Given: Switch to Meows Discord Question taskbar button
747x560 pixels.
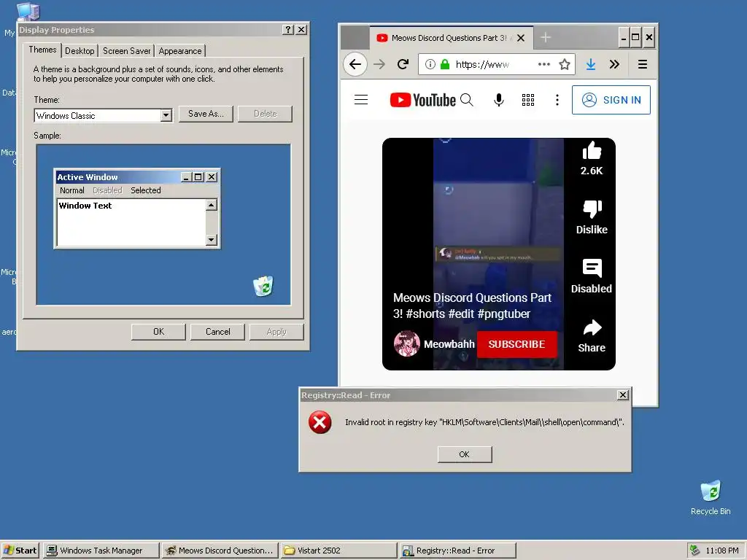Looking at the screenshot, I should (220, 551).
